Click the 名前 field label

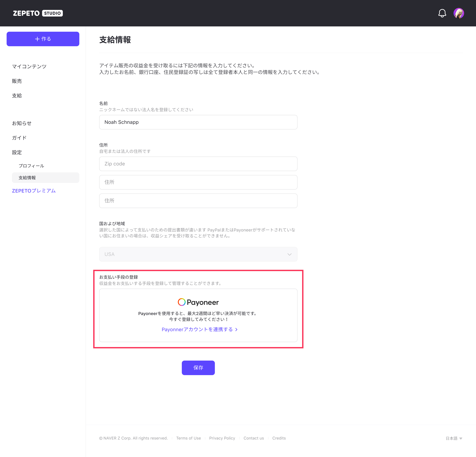103,104
